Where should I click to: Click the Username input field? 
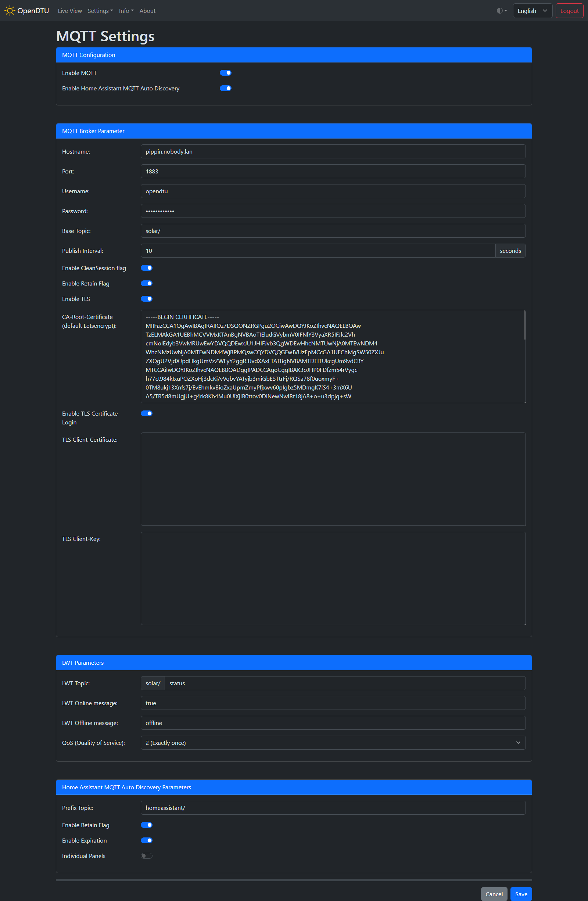tap(333, 191)
